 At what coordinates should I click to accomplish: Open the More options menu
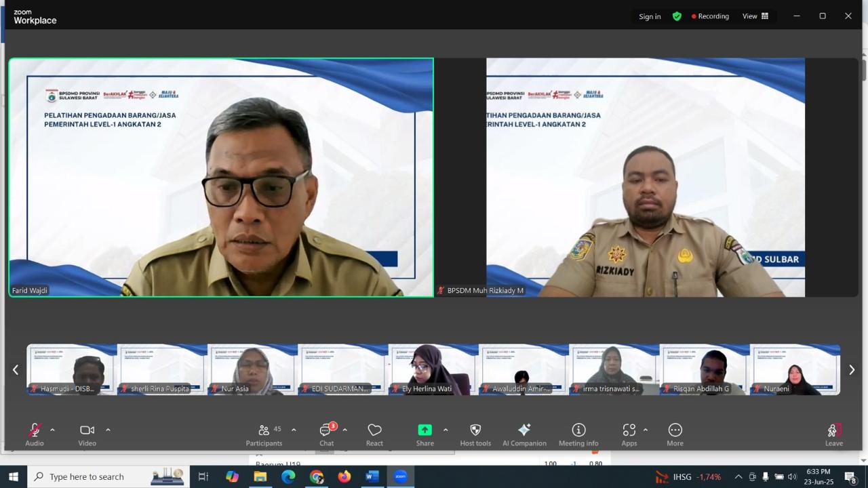(675, 434)
